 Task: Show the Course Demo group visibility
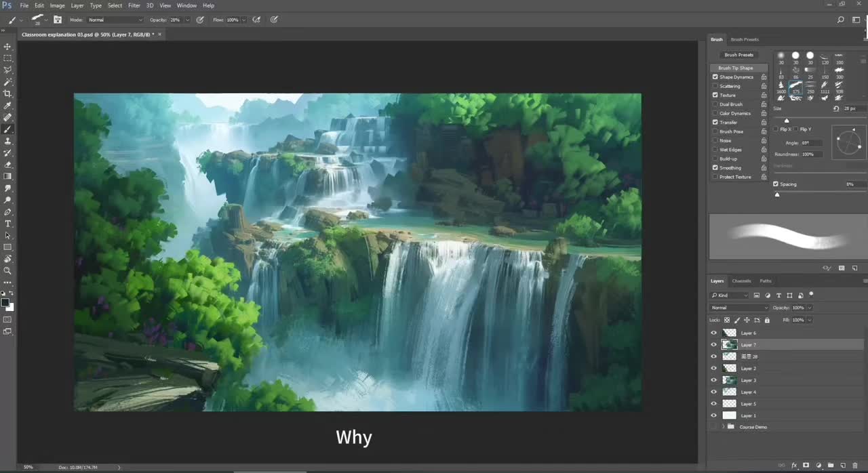(x=713, y=427)
